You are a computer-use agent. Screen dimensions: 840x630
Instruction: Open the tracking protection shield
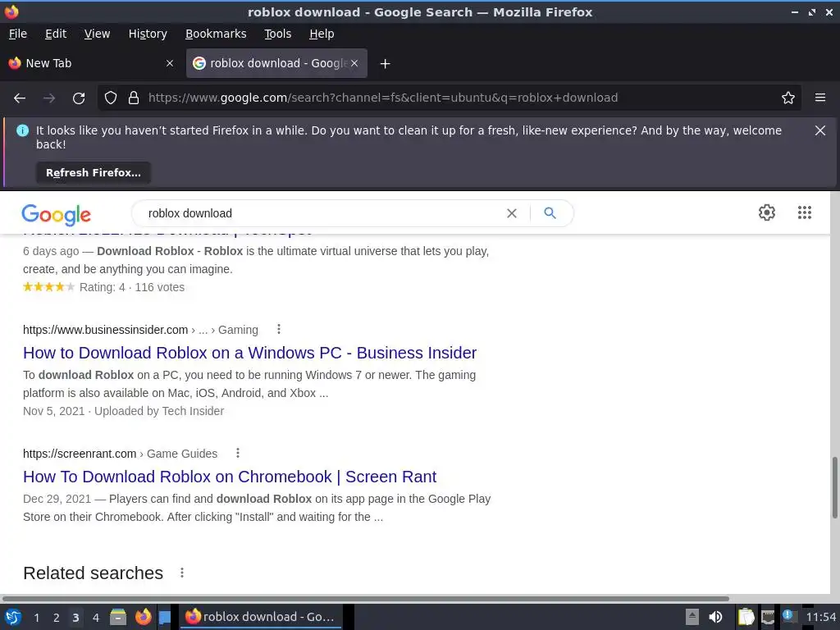click(x=111, y=98)
